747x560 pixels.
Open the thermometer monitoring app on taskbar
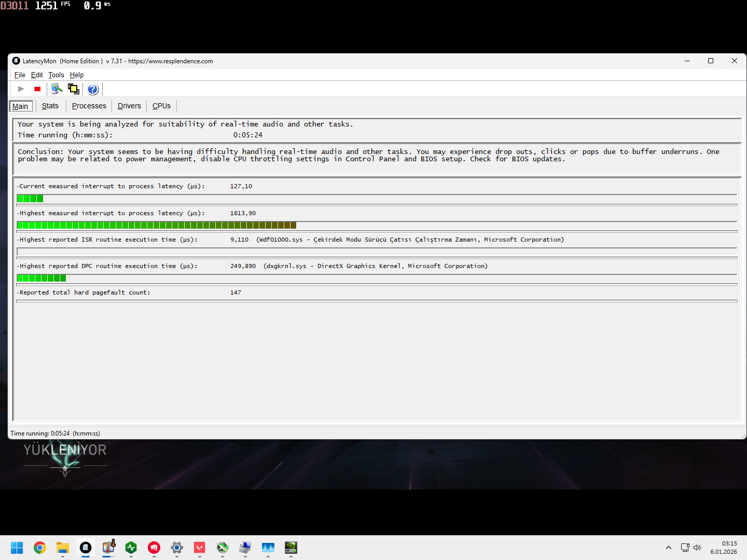(108, 548)
